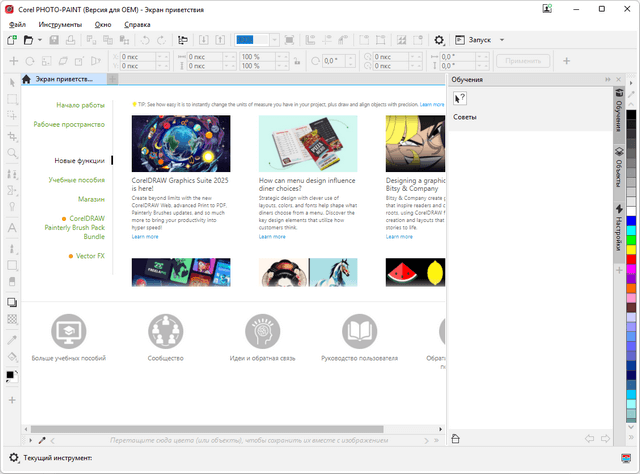Click the context help pointer icon
This screenshot has width=640, height=474.
click(x=461, y=97)
